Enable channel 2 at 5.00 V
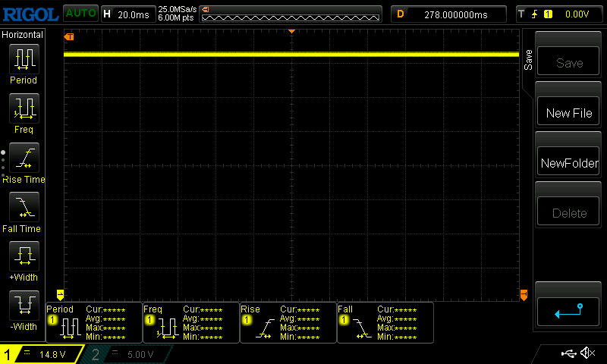 129,354
